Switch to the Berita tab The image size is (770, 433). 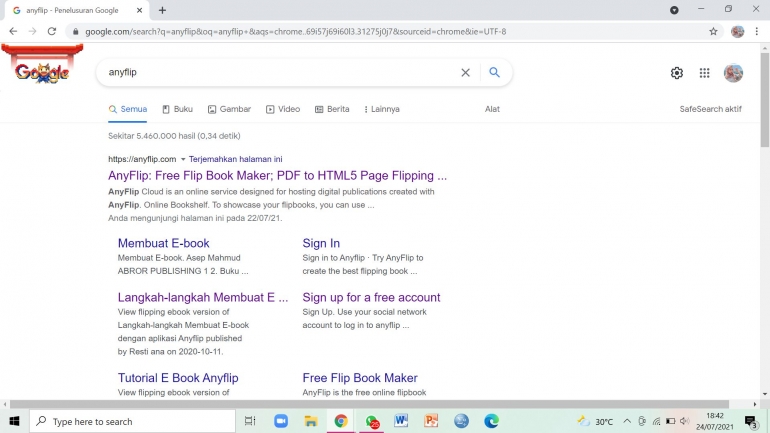pos(332,109)
